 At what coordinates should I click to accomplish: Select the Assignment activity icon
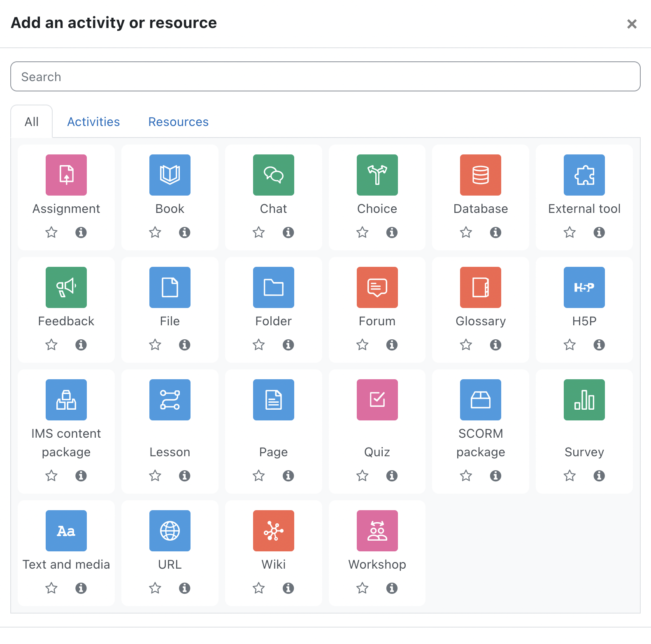[x=66, y=175]
